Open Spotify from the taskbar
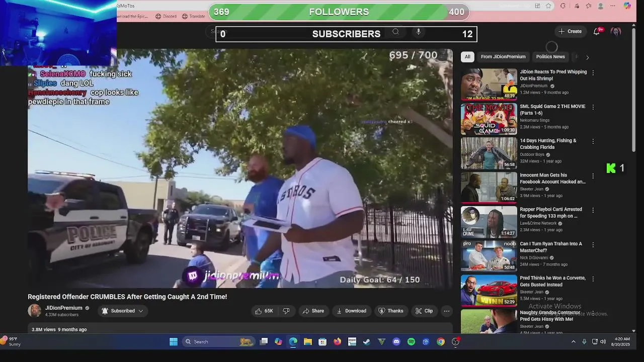 pyautogui.click(x=411, y=342)
